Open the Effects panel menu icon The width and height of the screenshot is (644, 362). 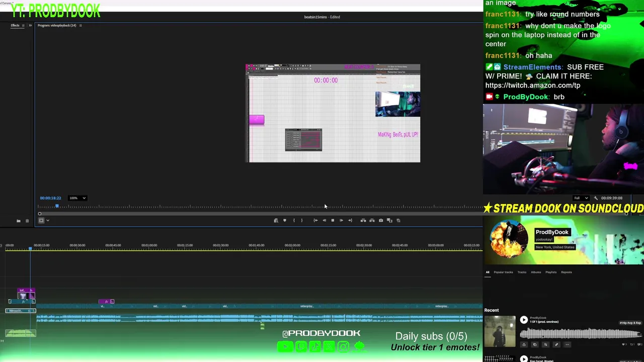[x=23, y=25]
